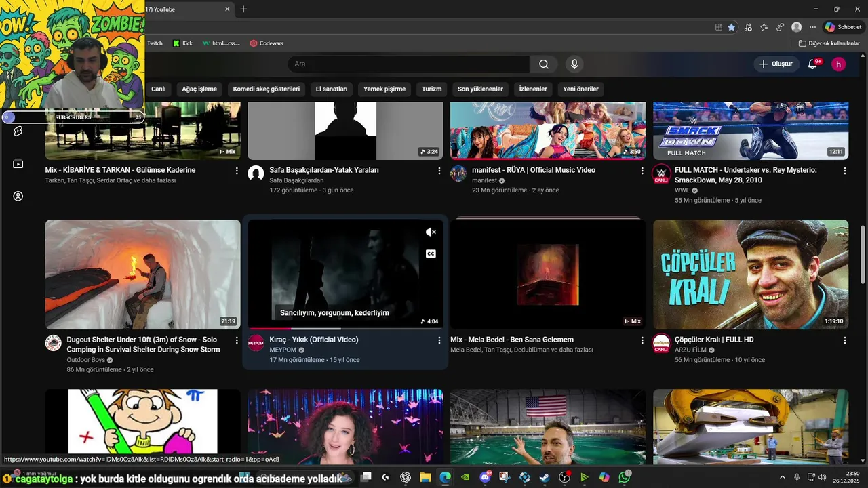Open the Dugout Shelter snow cave thumbnail

[143, 274]
